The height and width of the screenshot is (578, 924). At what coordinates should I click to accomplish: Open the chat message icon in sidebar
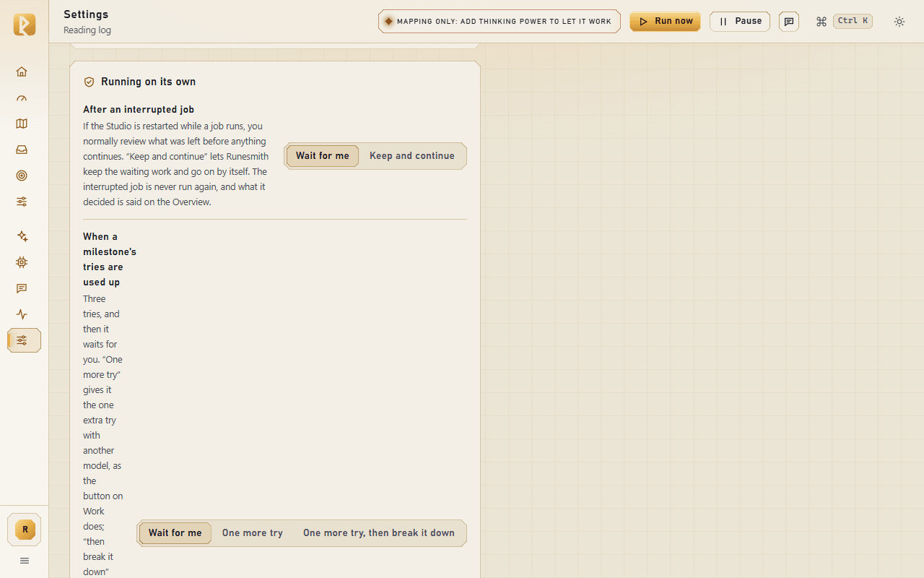22,288
